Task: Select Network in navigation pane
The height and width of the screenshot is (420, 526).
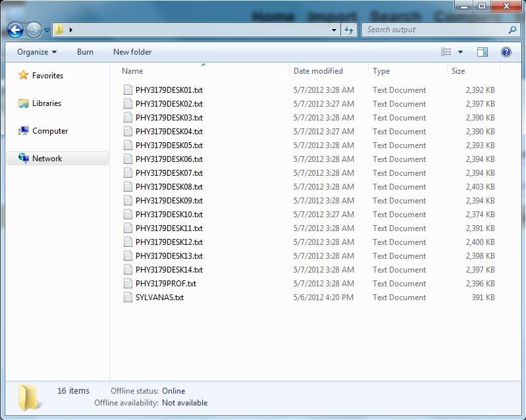Action: click(x=57, y=159)
